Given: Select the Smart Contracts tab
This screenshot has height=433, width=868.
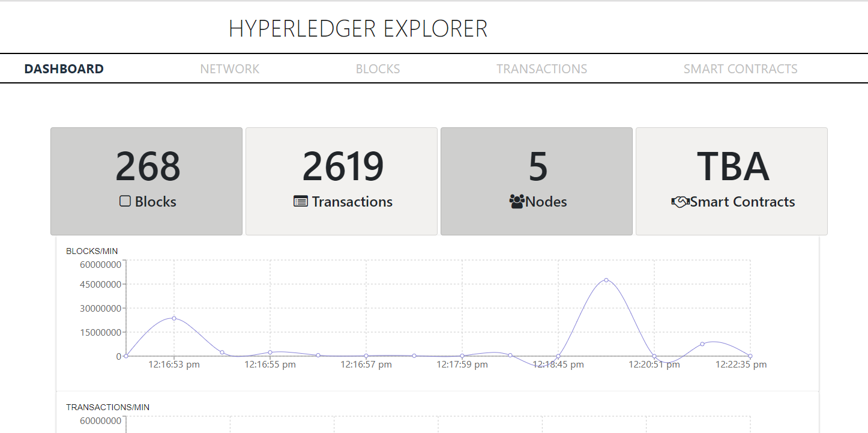Looking at the screenshot, I should (741, 69).
